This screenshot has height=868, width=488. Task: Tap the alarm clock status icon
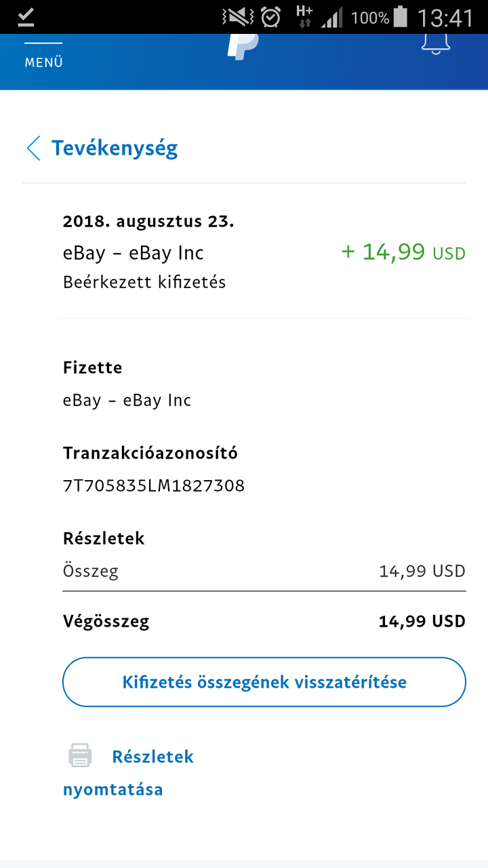(271, 17)
